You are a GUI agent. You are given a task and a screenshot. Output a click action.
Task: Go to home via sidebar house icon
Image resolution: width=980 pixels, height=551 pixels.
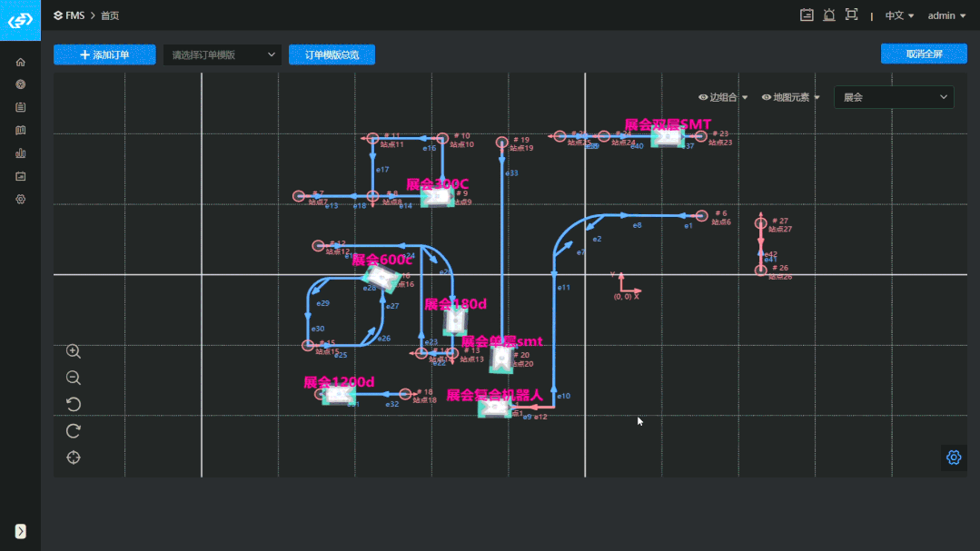point(20,62)
